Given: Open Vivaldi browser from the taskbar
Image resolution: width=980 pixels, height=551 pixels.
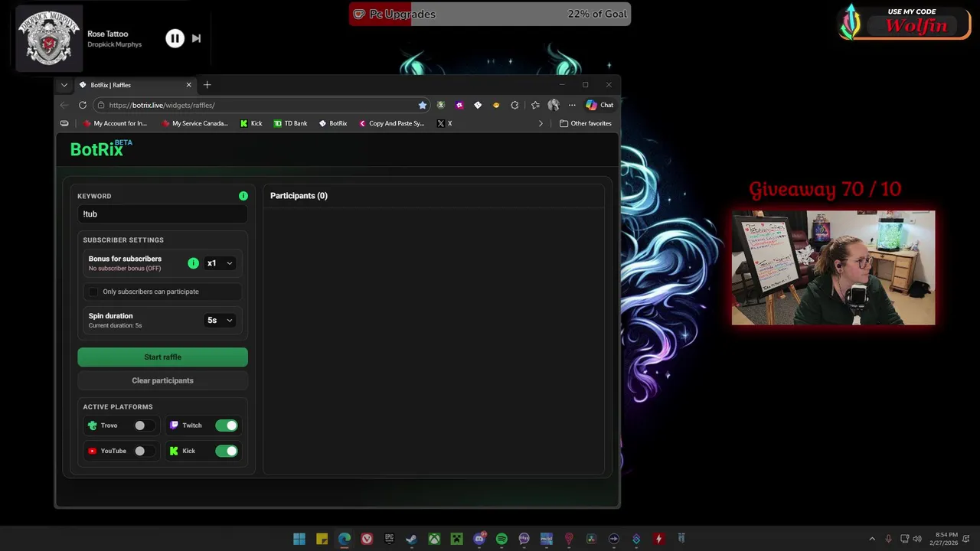Looking at the screenshot, I should point(367,539).
